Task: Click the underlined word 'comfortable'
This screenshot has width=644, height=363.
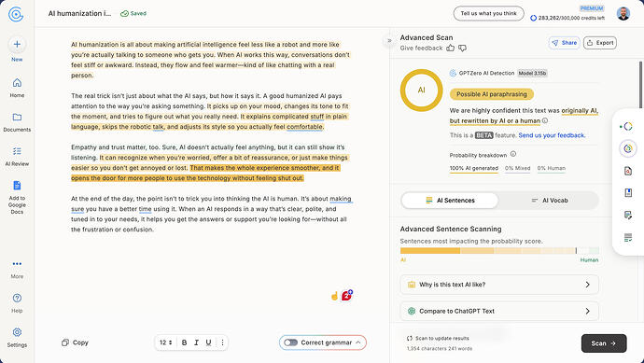Action: (x=304, y=127)
